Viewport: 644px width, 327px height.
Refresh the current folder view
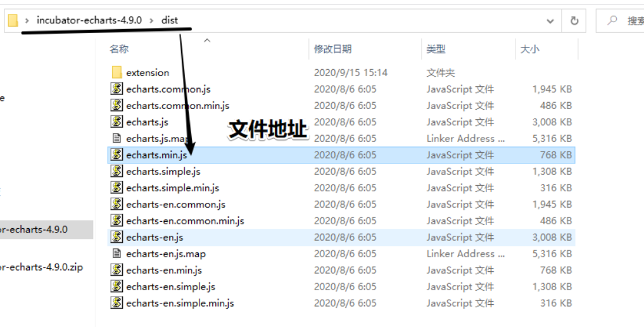click(x=574, y=20)
